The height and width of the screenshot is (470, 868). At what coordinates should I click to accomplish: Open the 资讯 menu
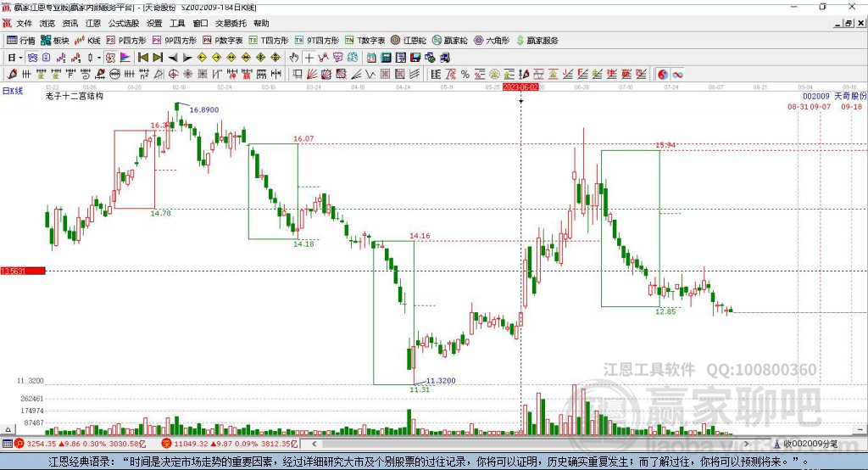(x=70, y=23)
